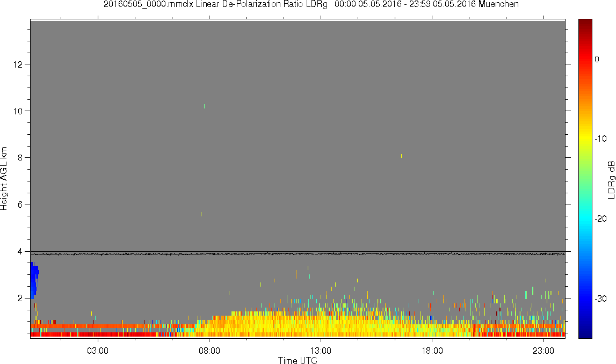Click the height tick label 6
Screen dimensions: 616x364
(x=20, y=205)
